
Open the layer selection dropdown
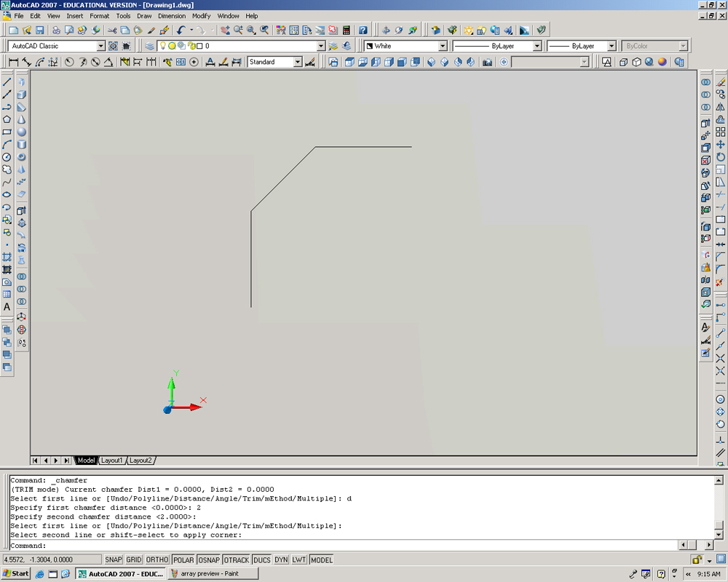point(320,45)
